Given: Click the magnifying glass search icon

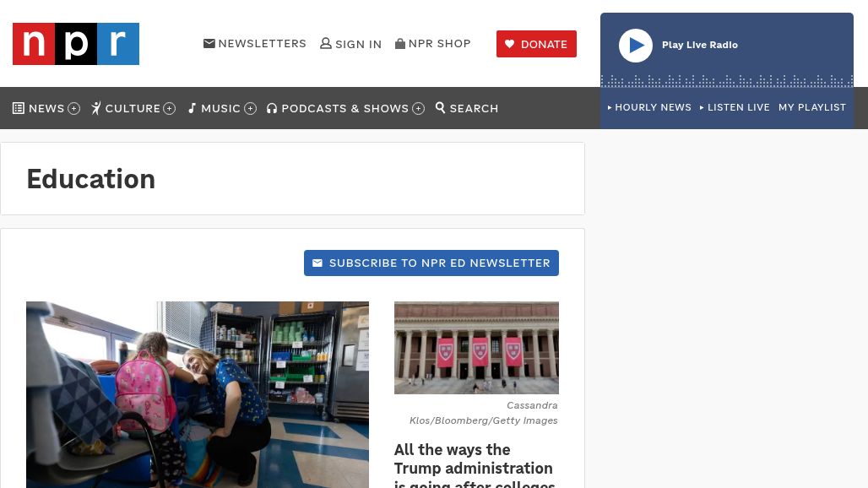Looking at the screenshot, I should click(x=440, y=107).
